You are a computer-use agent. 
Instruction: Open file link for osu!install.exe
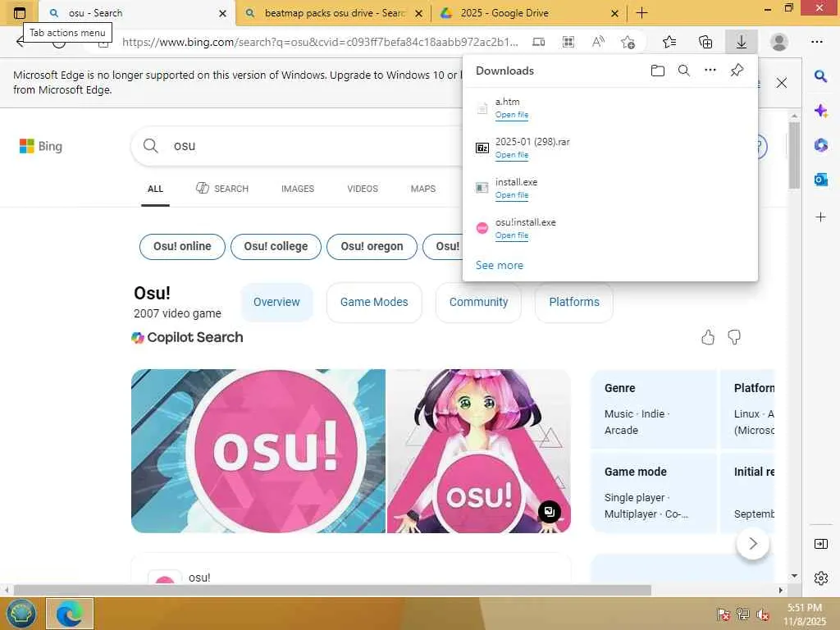click(x=512, y=235)
